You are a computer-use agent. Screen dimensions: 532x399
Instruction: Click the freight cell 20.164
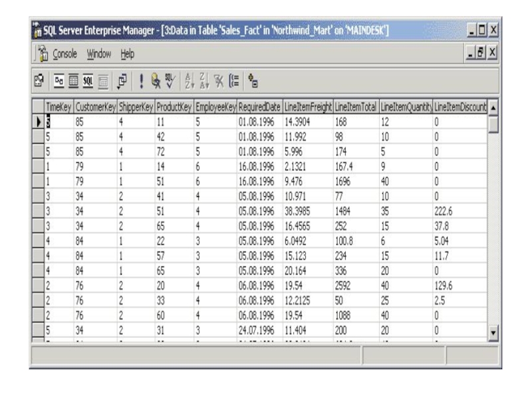point(308,271)
